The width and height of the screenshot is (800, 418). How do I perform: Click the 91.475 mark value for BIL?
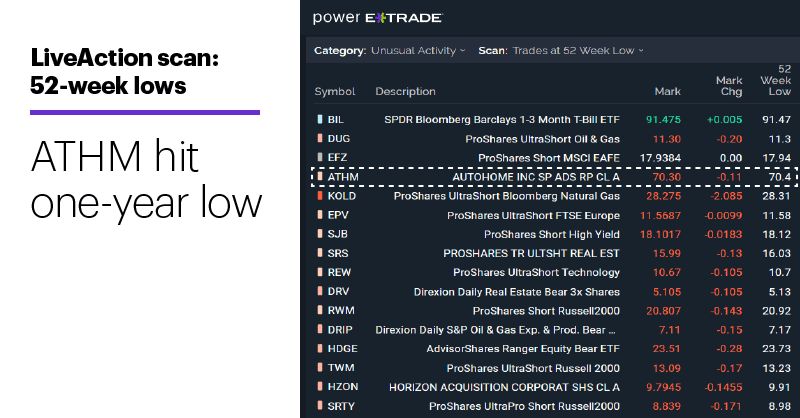[663, 119]
